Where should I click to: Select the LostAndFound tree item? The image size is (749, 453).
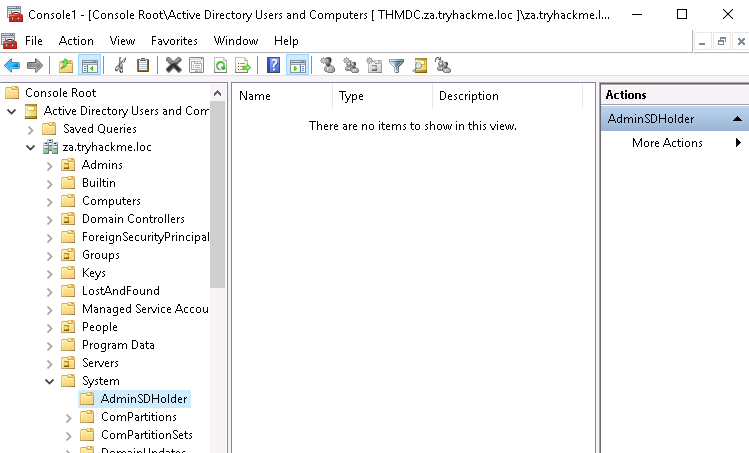pos(120,291)
